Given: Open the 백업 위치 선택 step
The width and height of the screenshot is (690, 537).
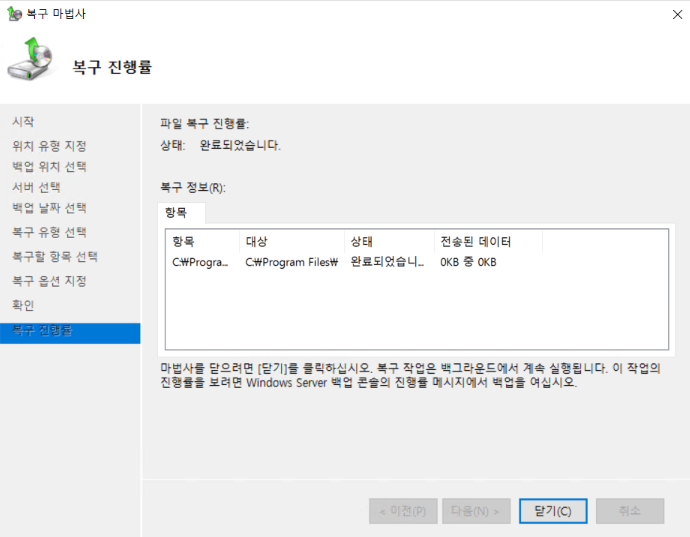Looking at the screenshot, I should coord(49,166).
